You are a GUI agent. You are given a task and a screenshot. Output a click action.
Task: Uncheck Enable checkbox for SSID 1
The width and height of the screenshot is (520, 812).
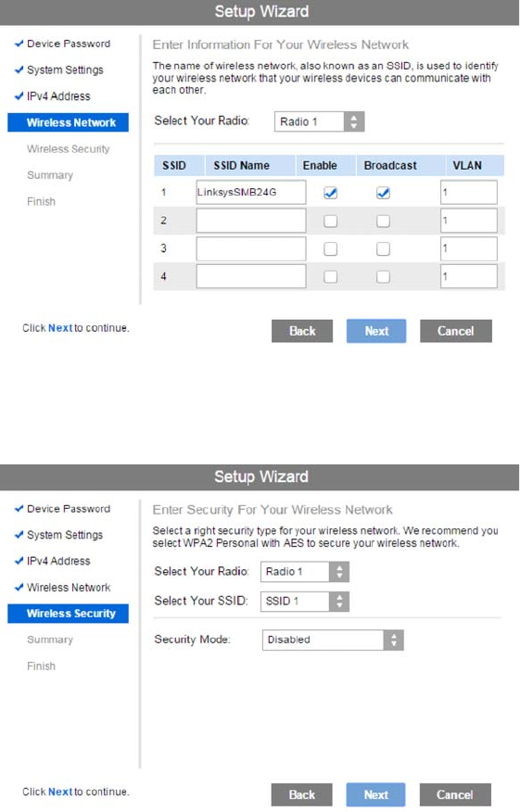[330, 193]
